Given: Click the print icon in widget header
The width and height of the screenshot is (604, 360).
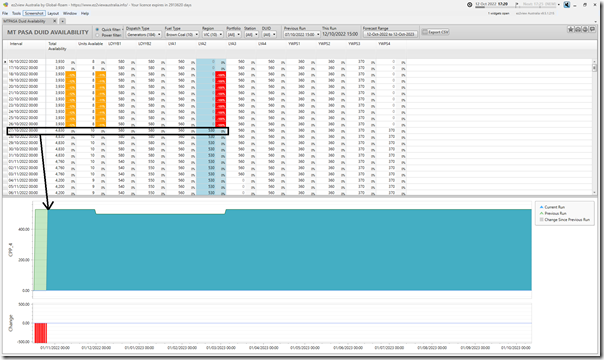Looking at the screenshot, I should click(x=578, y=29).
